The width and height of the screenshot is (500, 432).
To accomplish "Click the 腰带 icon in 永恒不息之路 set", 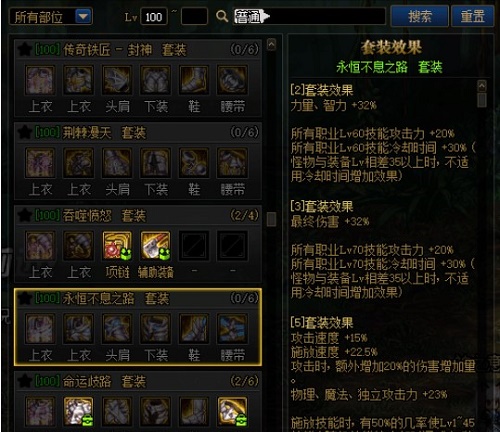I will click(x=233, y=329).
